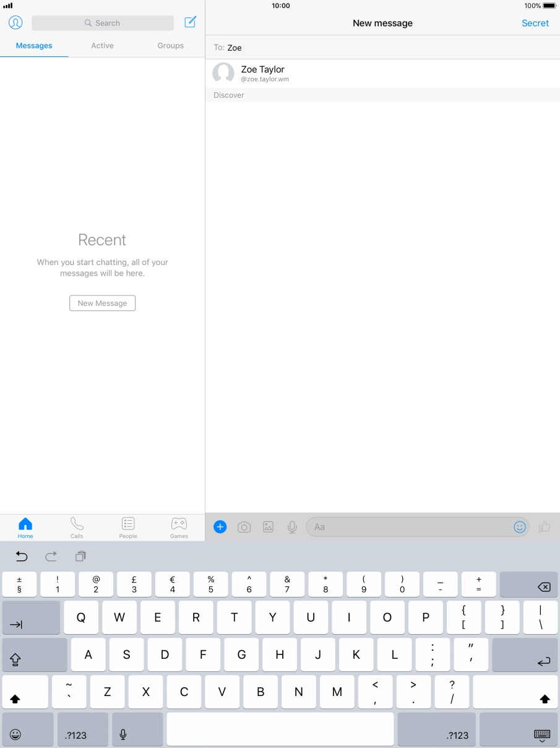Viewport: 560px width, 748px height.
Task: Open the photo gallery icon
Action: tap(268, 527)
